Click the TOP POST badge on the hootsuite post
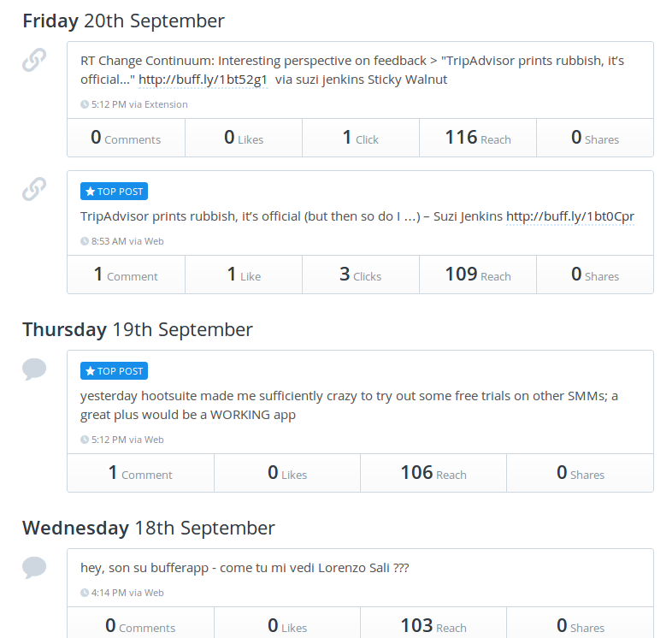Viewport: 672px width, 638px height. click(114, 371)
